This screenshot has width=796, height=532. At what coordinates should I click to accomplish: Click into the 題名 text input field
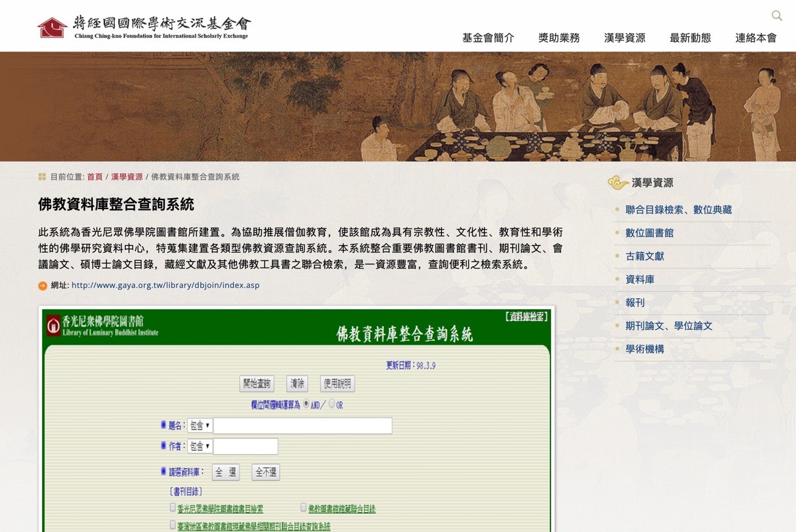point(302,425)
